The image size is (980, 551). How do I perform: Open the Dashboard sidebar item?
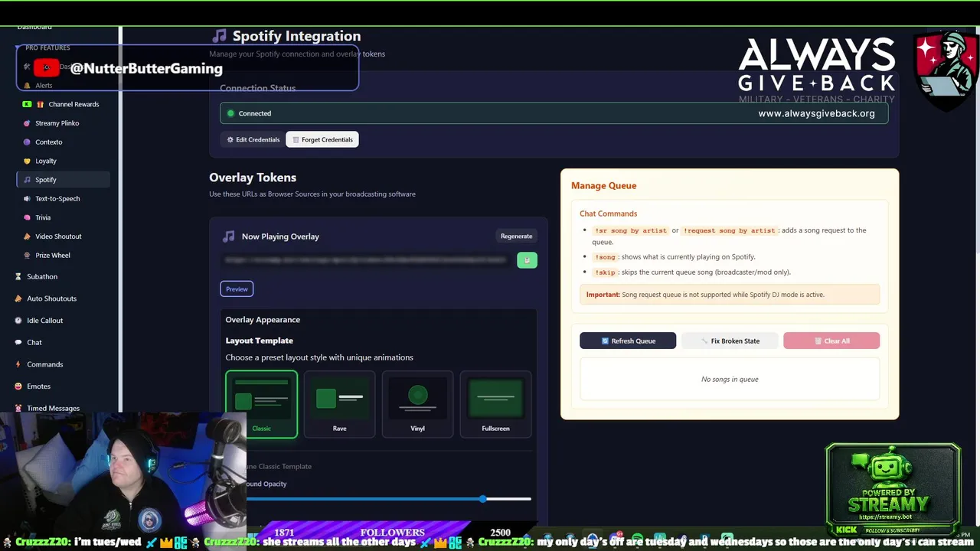[34, 28]
